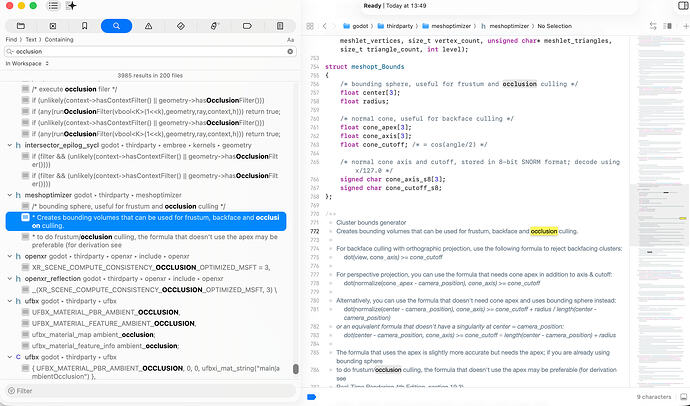
Task: Open the Report navigator tab
Action: coord(280,26)
